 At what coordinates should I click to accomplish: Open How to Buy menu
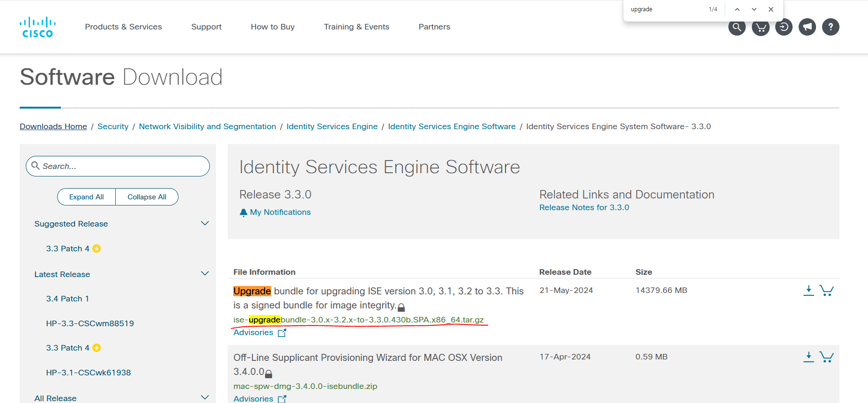(273, 27)
